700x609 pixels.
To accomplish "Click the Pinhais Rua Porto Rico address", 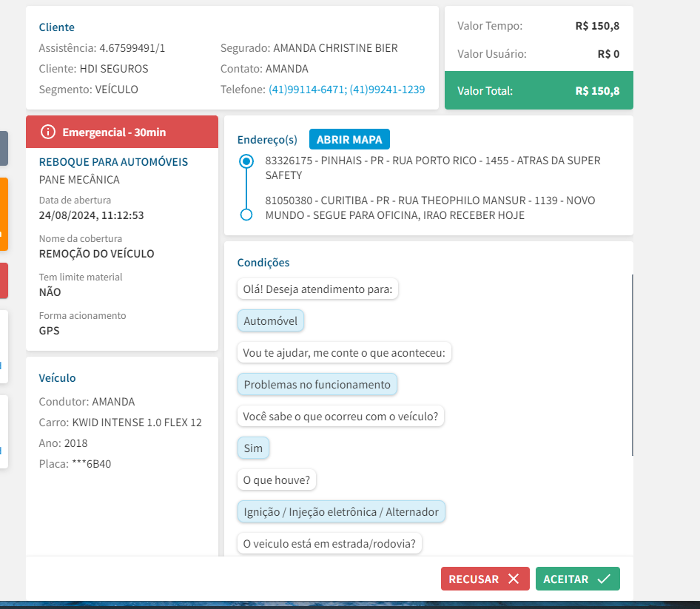I will coord(433,168).
